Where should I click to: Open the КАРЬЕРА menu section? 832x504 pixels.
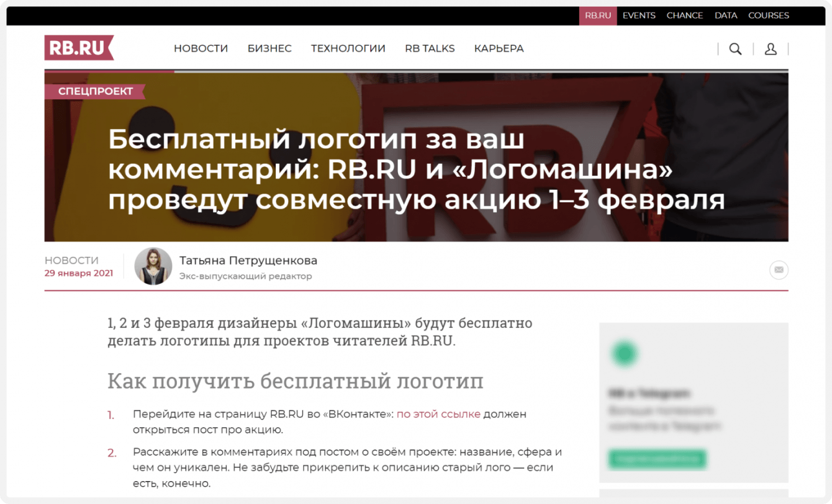tap(499, 48)
